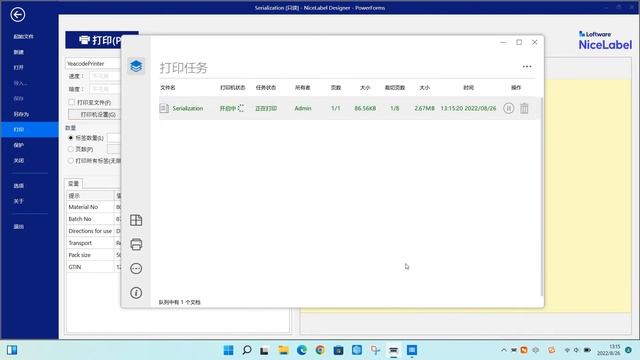The width and height of the screenshot is (640, 360).
Task: Launch Microsoft Edge from taskbar
Action: coord(302,350)
